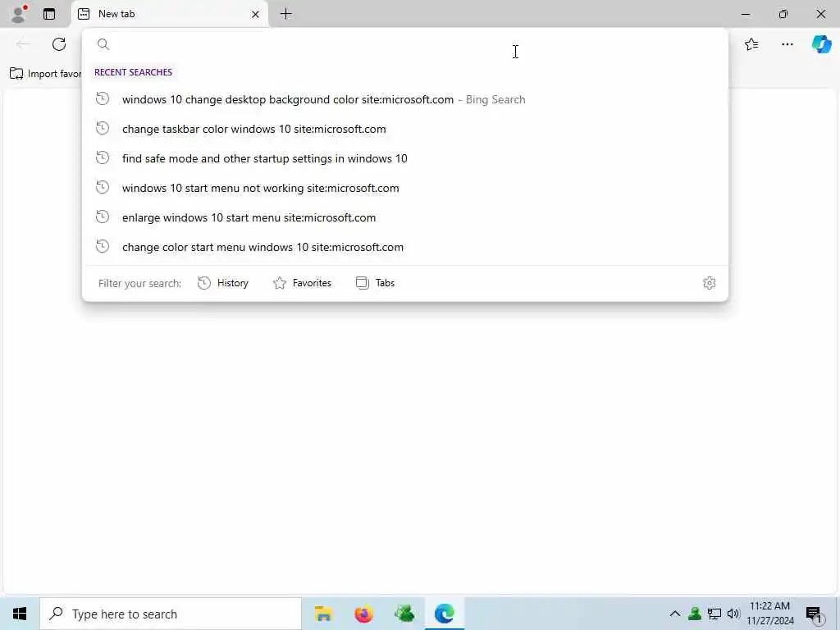Click the Refresh page icon
Viewport: 840px width, 630px height.
pos(59,44)
